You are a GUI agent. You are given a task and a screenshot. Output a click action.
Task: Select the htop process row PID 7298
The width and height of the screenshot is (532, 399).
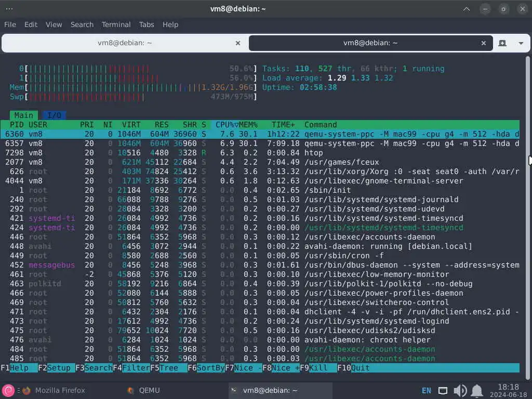260,153
